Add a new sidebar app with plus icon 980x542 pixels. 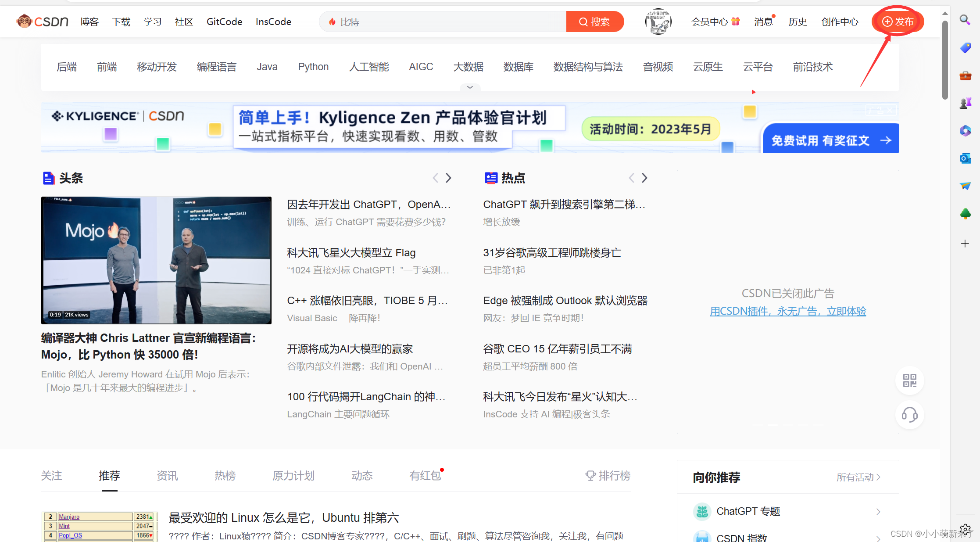pyautogui.click(x=965, y=244)
